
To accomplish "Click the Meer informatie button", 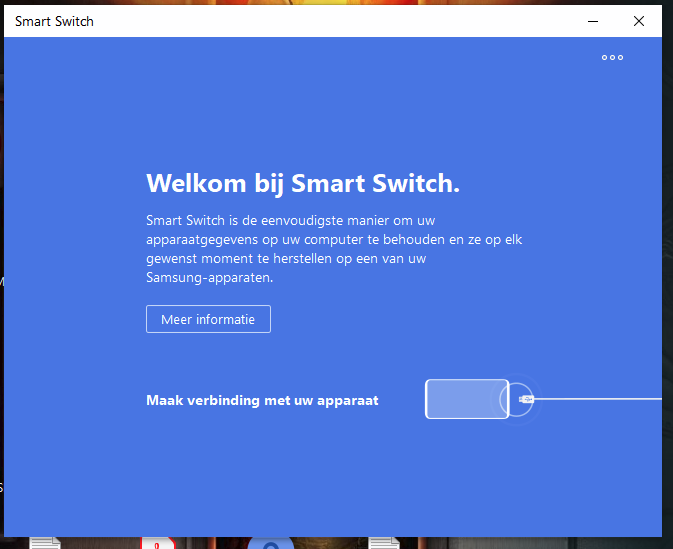I will click(208, 319).
